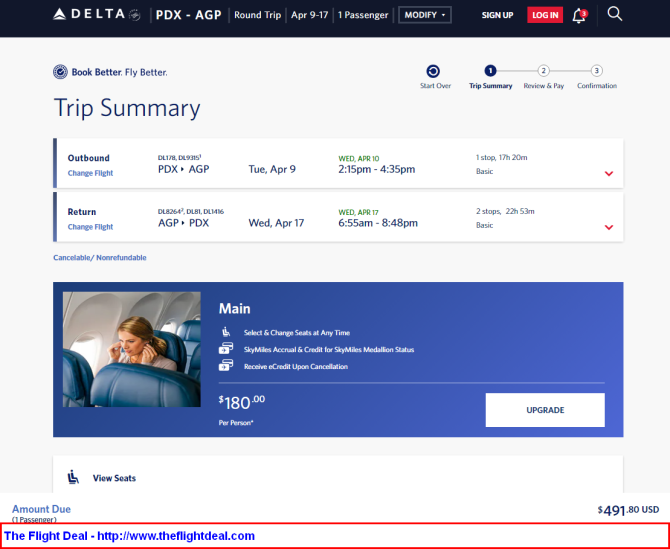Open the Cancelable/Nonrefundable link
This screenshot has height=549, width=670.
click(100, 258)
